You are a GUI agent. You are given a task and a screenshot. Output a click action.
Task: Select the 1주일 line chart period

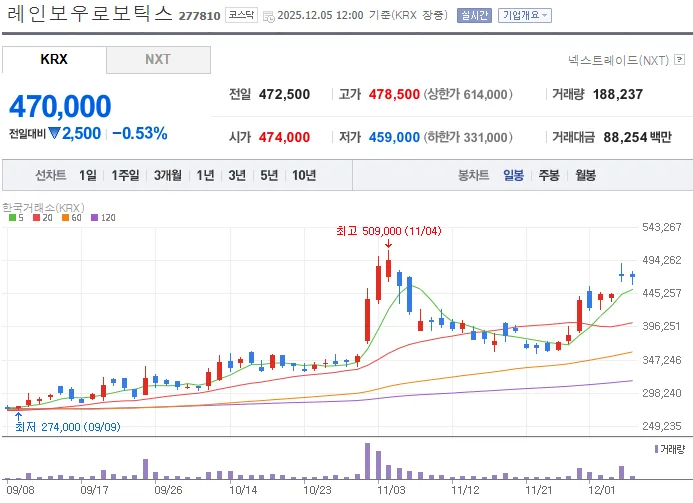(x=125, y=175)
